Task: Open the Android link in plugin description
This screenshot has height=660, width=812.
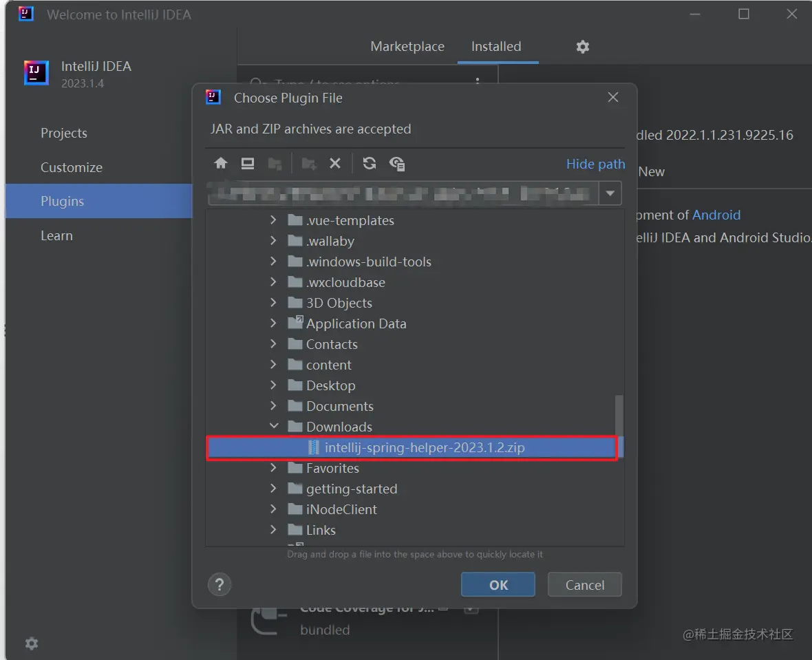Action: pyautogui.click(x=716, y=215)
